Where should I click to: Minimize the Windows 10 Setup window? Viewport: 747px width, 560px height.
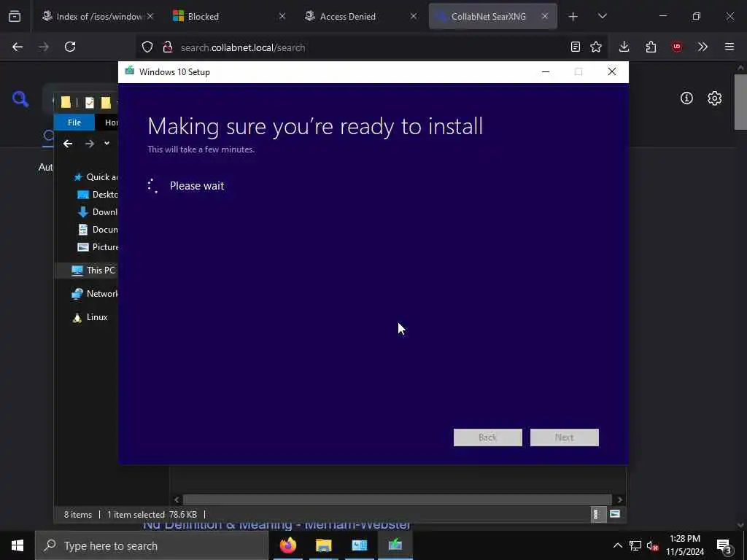(546, 72)
